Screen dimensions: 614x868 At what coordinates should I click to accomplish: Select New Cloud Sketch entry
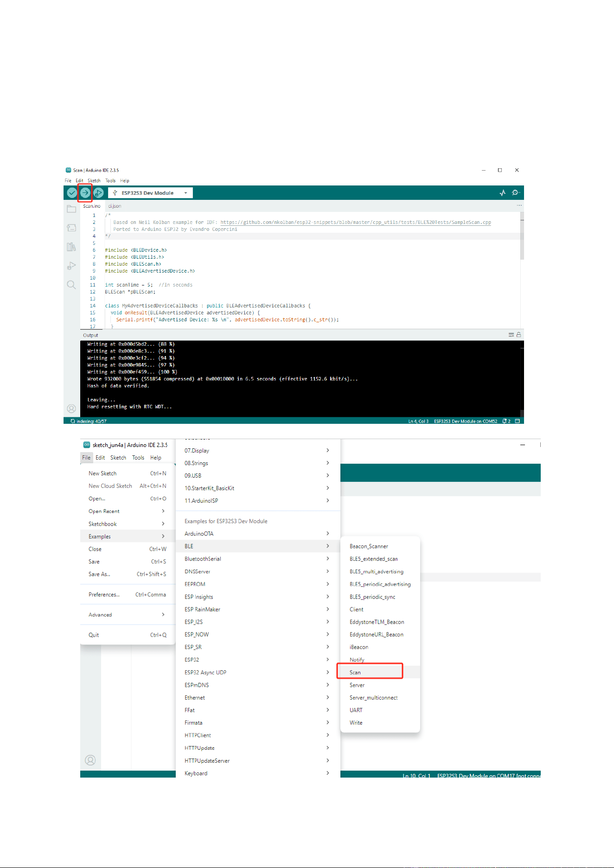point(128,485)
